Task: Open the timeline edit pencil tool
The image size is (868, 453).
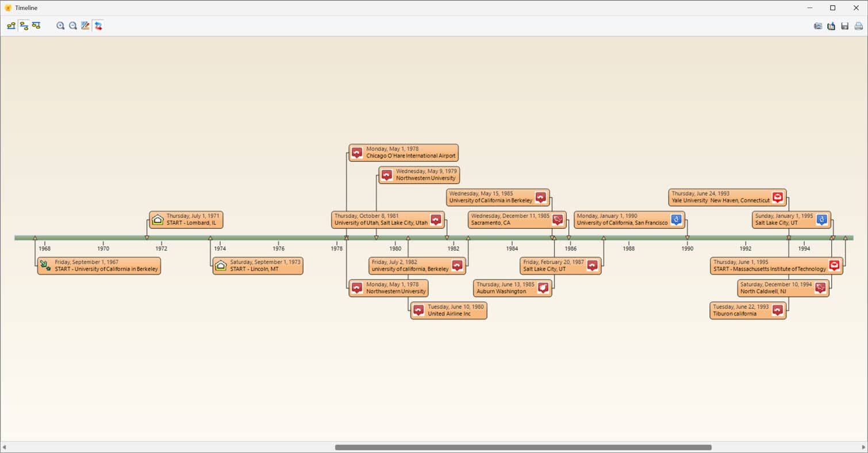Action: click(86, 26)
